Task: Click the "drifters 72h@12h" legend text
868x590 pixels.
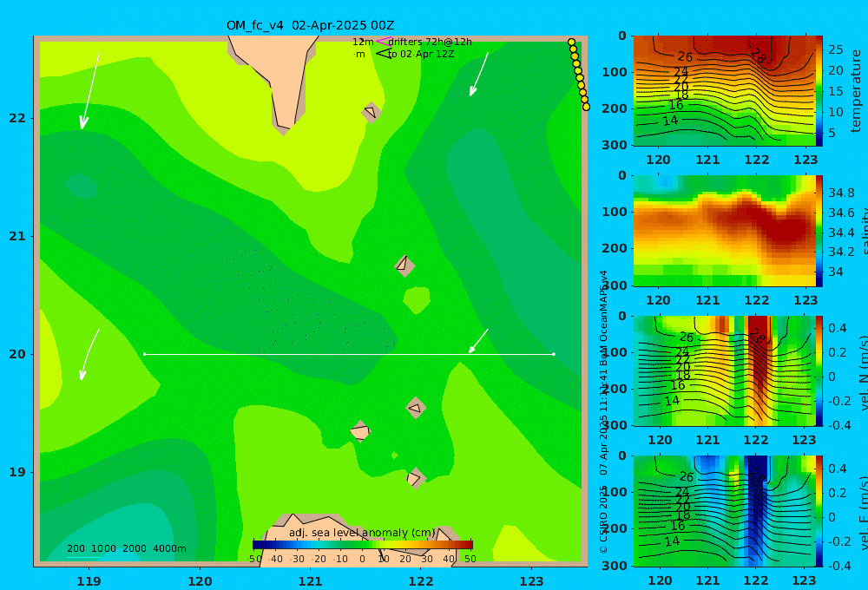Action: coord(431,42)
